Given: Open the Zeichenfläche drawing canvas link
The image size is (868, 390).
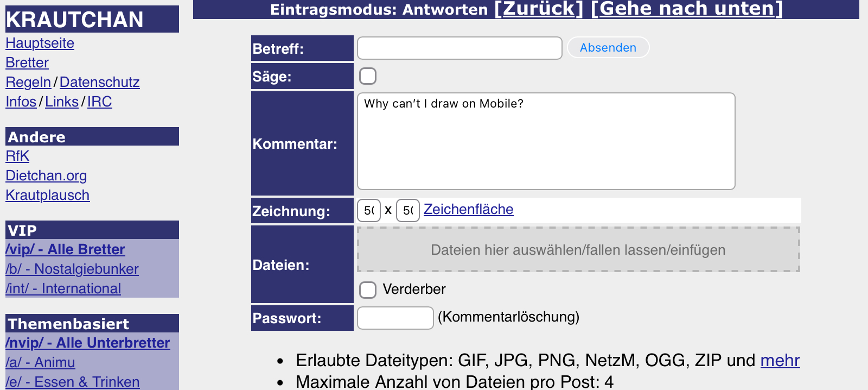Looking at the screenshot, I should pyautogui.click(x=468, y=210).
